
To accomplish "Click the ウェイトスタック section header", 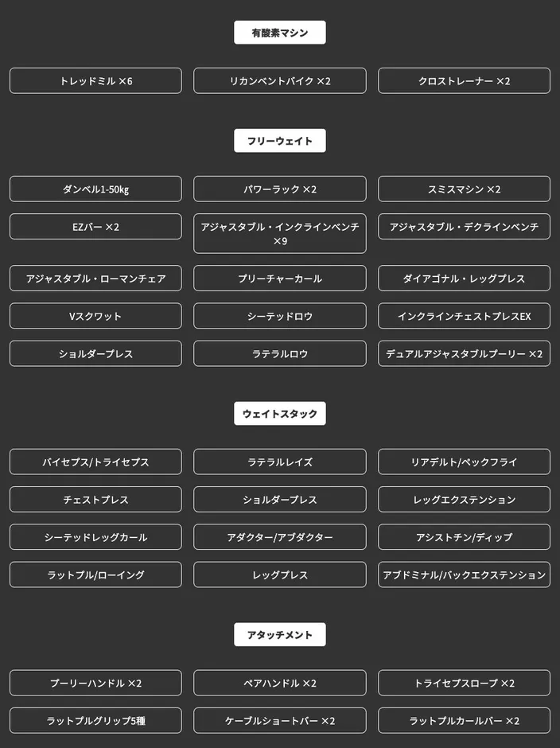I will tap(280, 413).
